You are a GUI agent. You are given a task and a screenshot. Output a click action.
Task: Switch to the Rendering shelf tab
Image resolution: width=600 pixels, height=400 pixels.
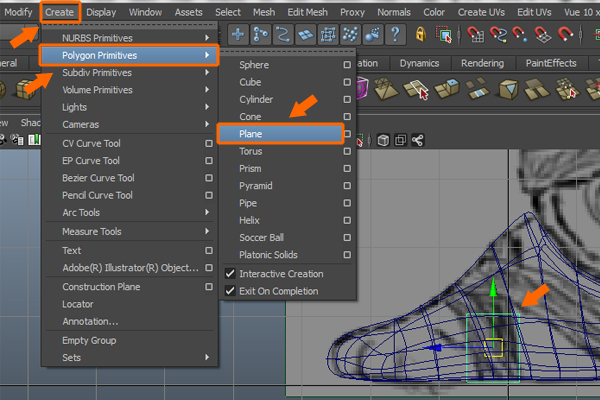[x=484, y=63]
